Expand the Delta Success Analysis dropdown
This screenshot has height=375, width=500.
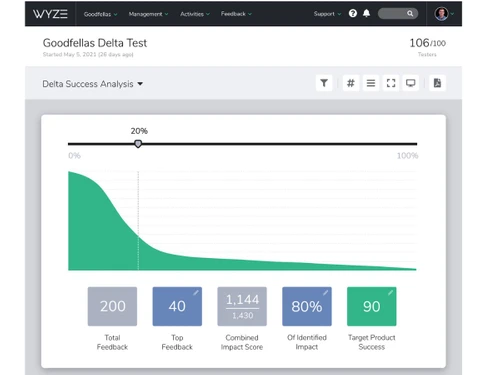(93, 84)
